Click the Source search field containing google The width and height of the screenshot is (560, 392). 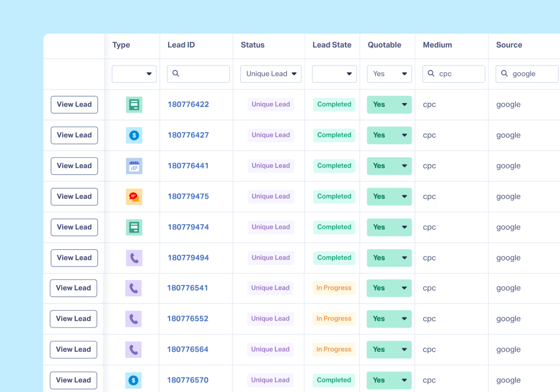point(527,74)
